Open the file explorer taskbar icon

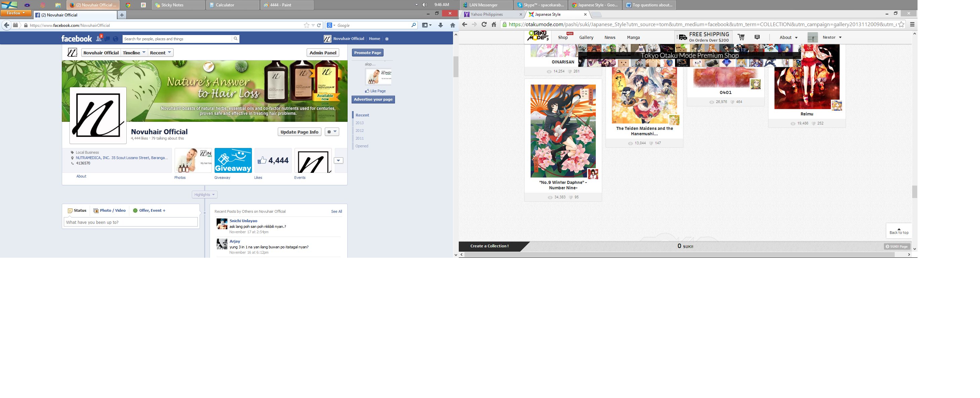pyautogui.click(x=58, y=5)
